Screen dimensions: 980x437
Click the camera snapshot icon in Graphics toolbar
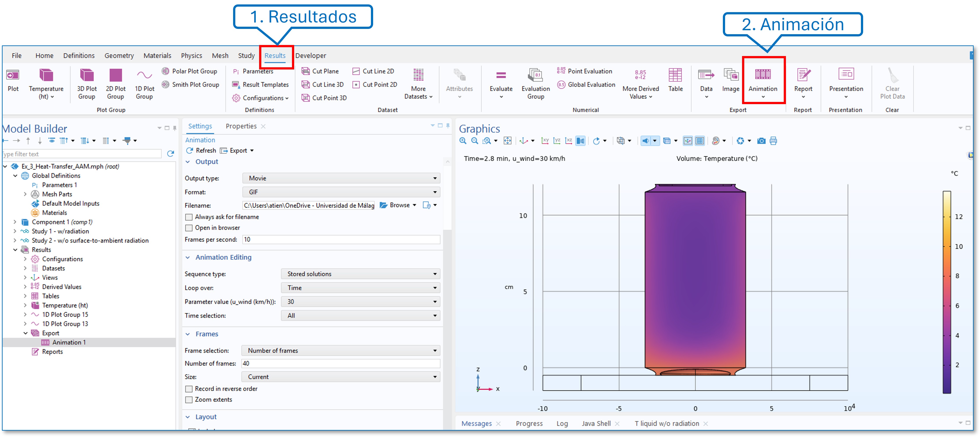tap(761, 141)
